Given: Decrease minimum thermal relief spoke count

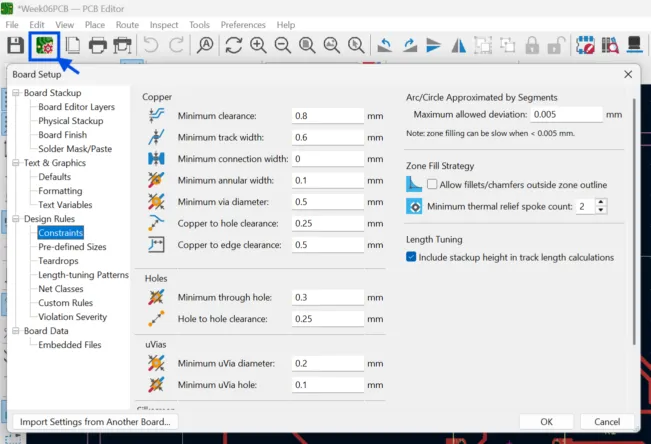Looking at the screenshot, I should click(x=601, y=210).
